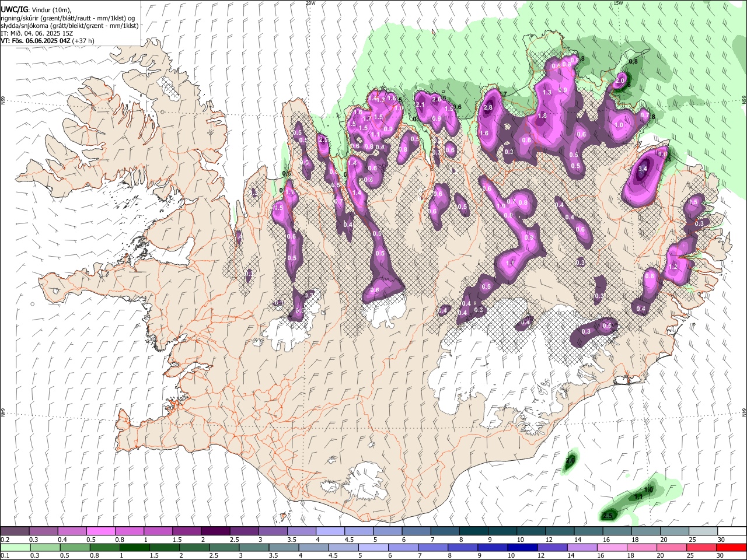Screen dimensions: 747x560
Task: Click the 'VT: Fös. 06.06.2025 04Z (+37 h)' line
Action: click(x=47, y=41)
